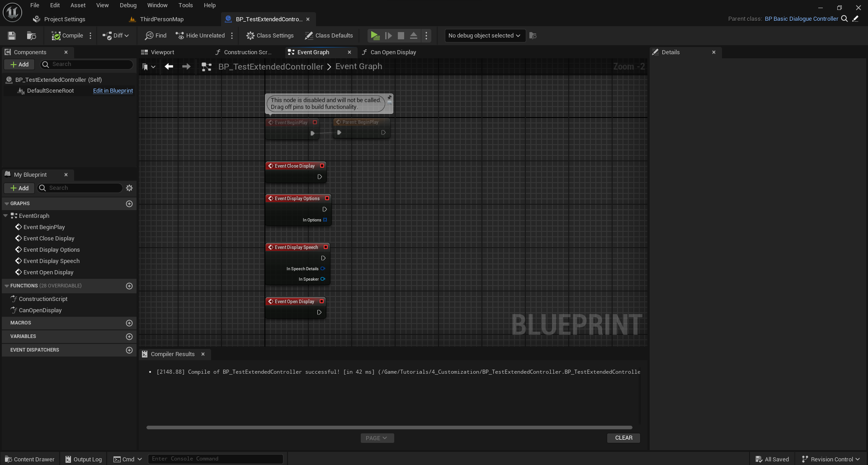Open the Diff dropdown
The height and width of the screenshot is (465, 868).
[x=116, y=36]
